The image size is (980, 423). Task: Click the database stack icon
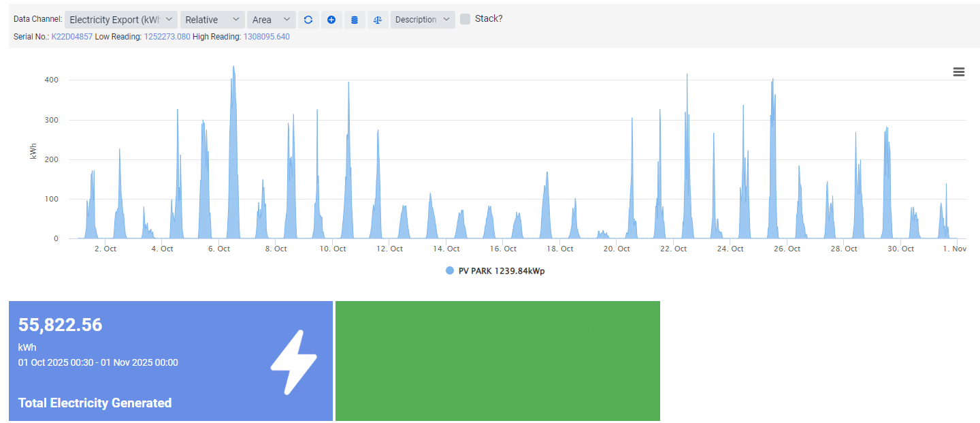point(354,20)
